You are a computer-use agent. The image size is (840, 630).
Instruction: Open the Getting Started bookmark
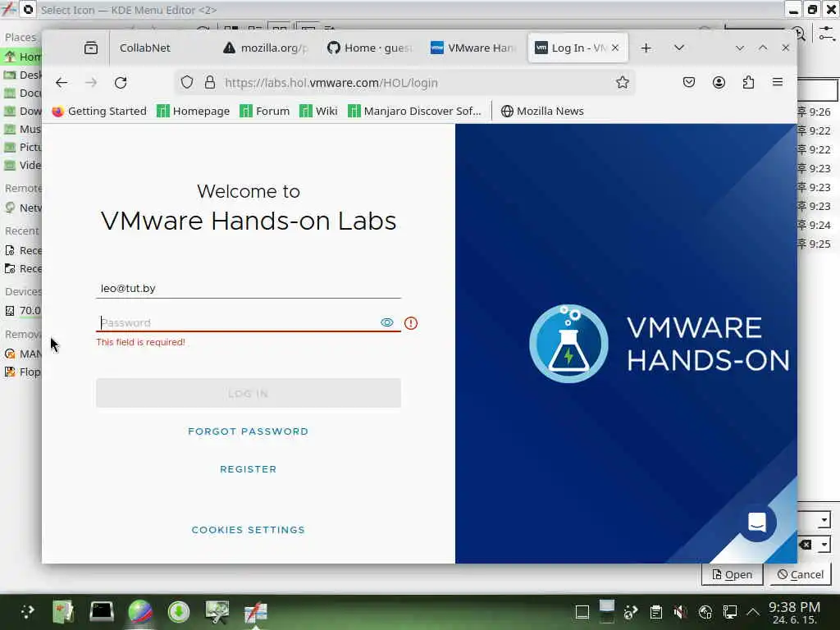click(99, 111)
